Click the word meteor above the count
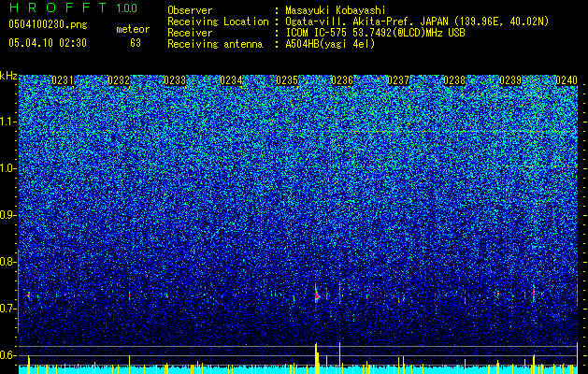 (133, 29)
